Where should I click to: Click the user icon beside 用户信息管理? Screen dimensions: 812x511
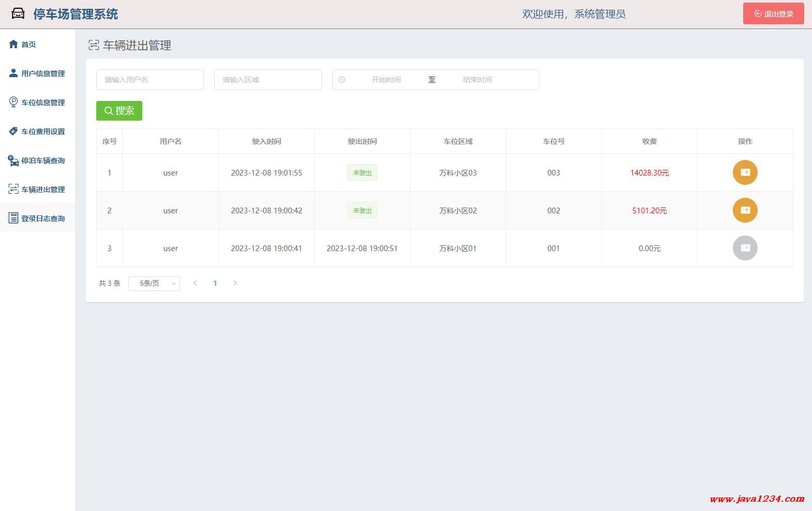[x=13, y=73]
